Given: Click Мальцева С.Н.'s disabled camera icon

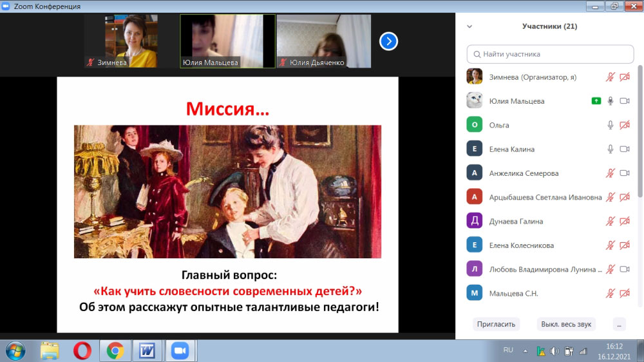Looking at the screenshot, I should (625, 293).
